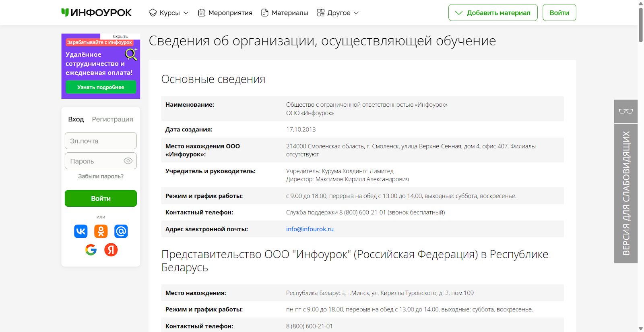Image resolution: width=644 pixels, height=332 pixels.
Task: Hide the ad banner via Скрыть
Action: (120, 36)
